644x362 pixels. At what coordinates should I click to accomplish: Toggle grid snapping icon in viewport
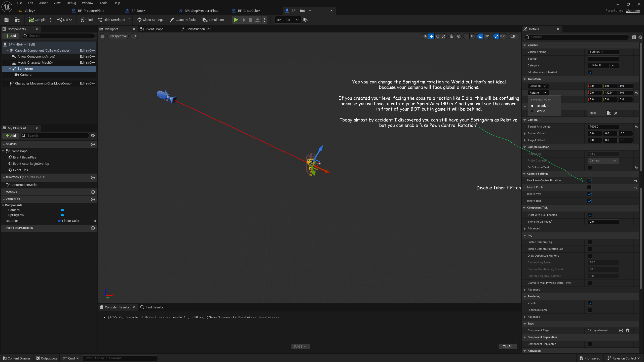point(466,36)
